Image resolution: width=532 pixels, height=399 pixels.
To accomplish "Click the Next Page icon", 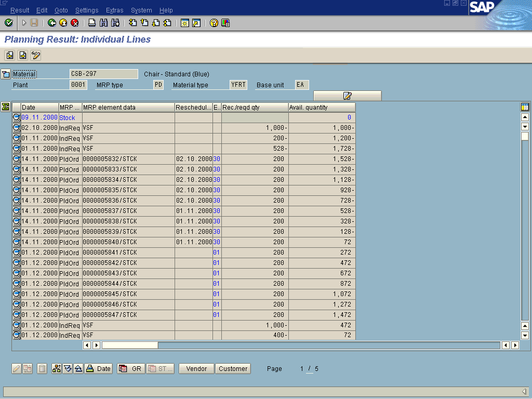I will pos(156,23).
